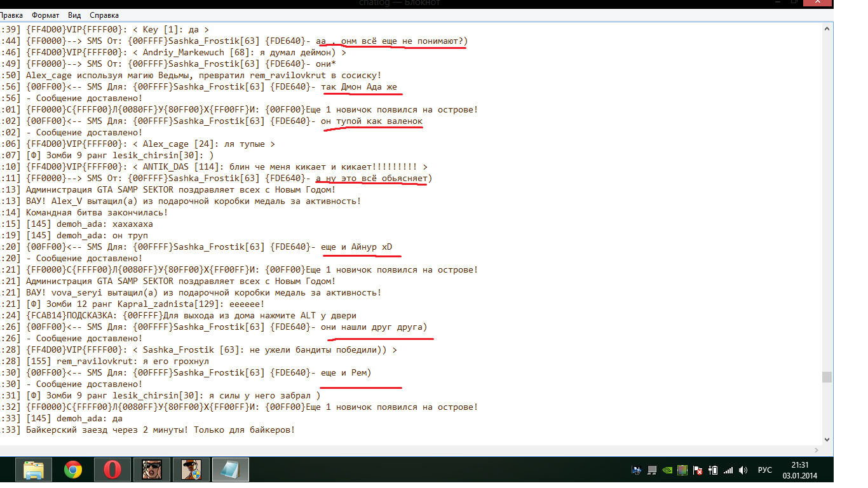Open the Вид menu
Screen dimensions: 868x488
[x=74, y=15]
